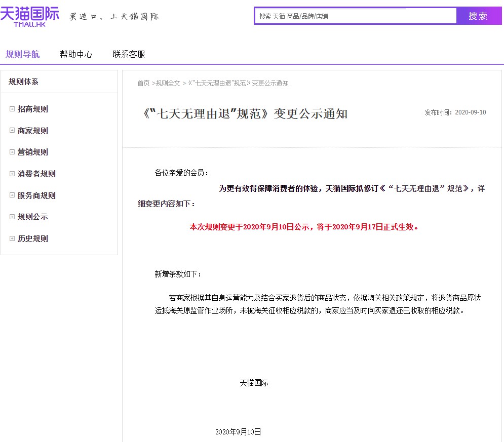Image resolution: width=504 pixels, height=442 pixels.
Task: Click the bold line starting 为更有效得保障消费者的体验
Action: pyautogui.click(x=311, y=196)
